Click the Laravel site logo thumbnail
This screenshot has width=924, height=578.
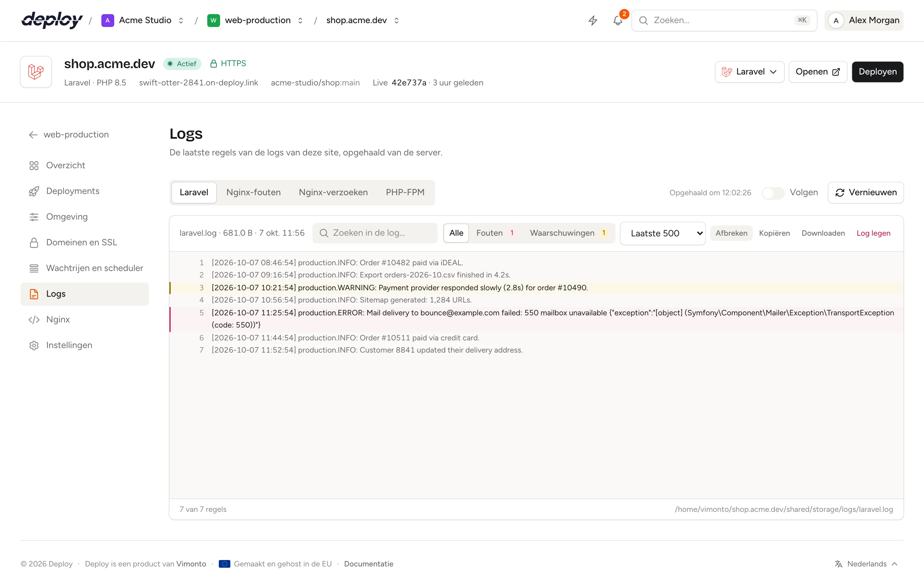(36, 72)
